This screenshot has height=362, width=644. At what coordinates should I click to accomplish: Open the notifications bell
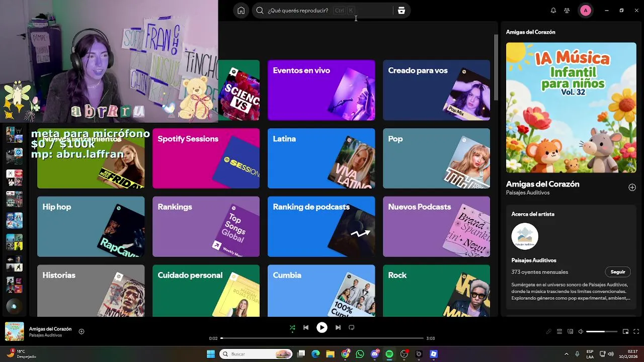point(553,11)
